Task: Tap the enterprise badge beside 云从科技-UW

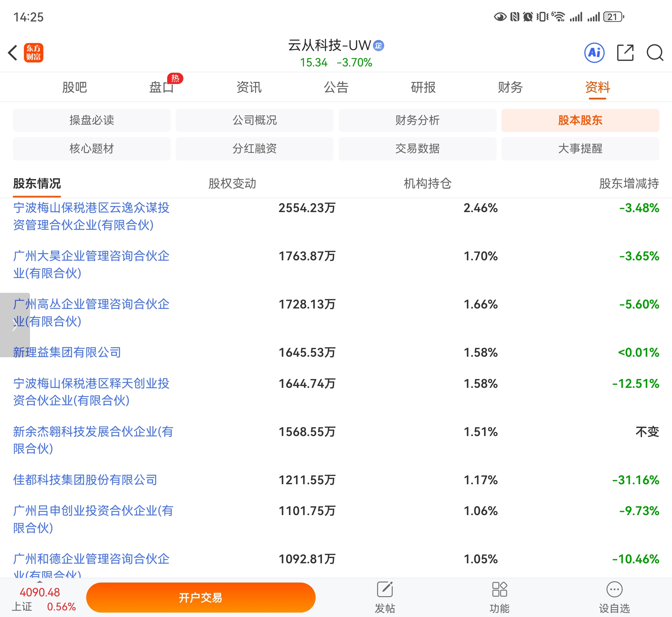Action: (379, 45)
